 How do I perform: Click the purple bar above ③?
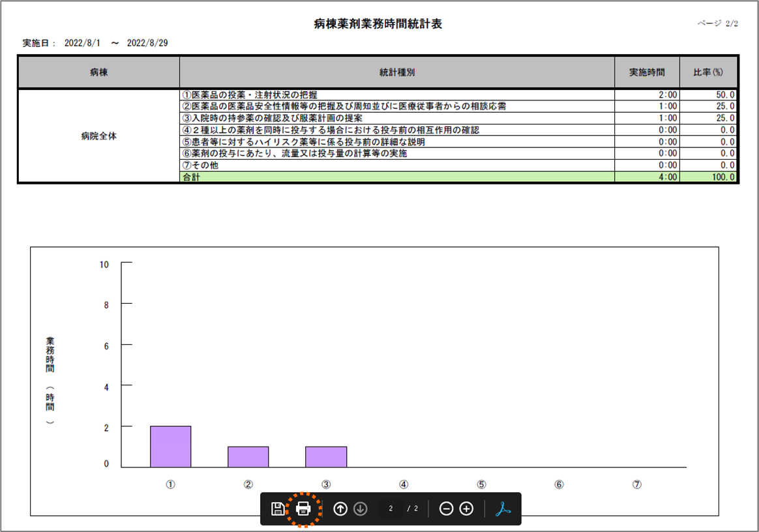tap(326, 457)
